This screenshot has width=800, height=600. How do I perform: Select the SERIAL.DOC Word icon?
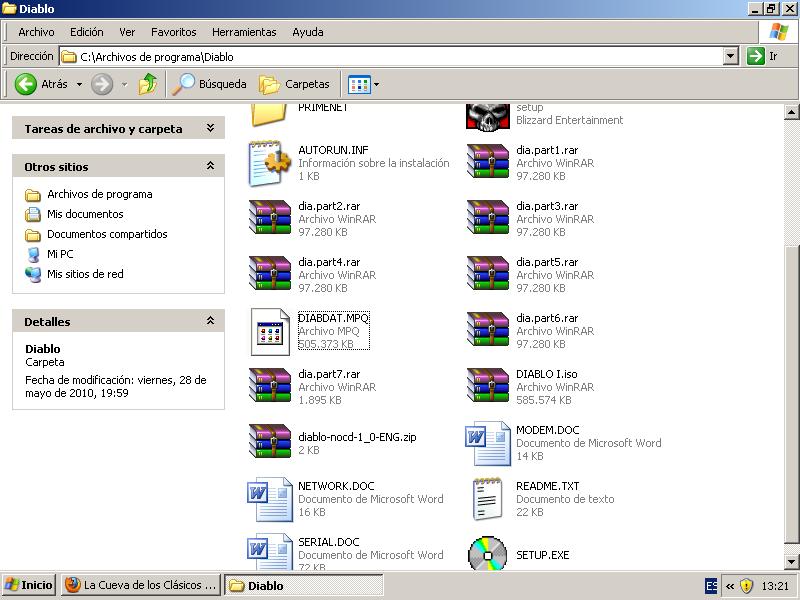(269, 552)
